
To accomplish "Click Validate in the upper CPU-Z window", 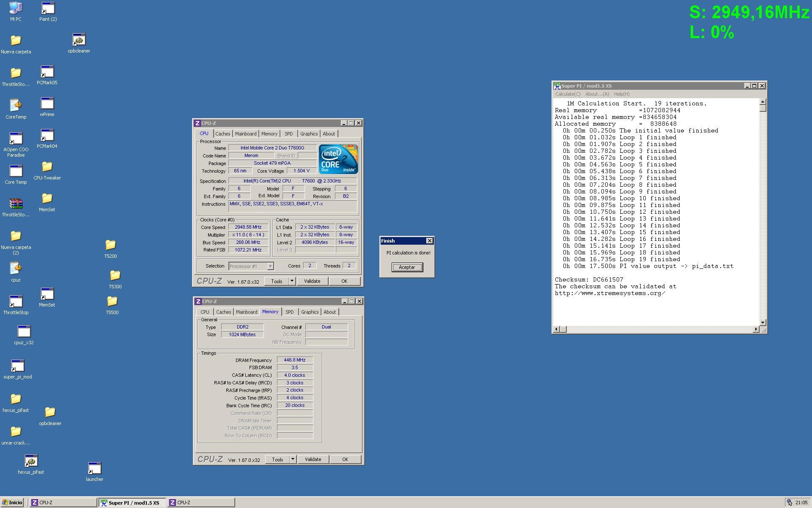I will [x=312, y=281].
